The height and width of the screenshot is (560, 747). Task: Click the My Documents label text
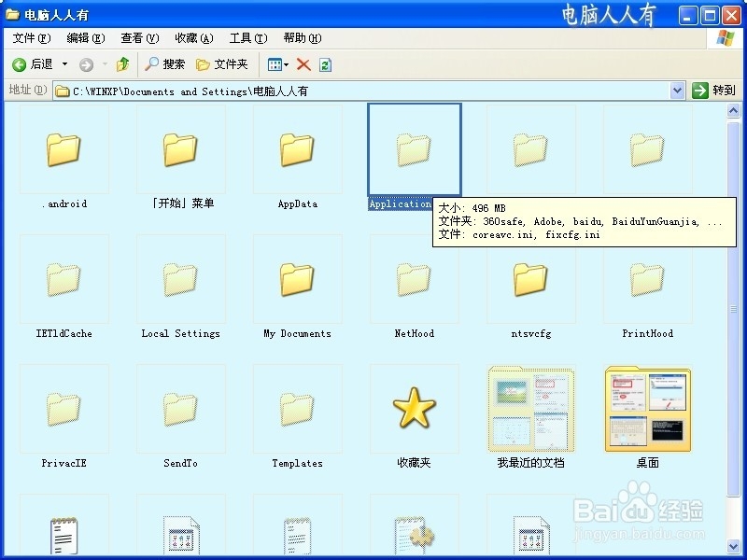coord(297,333)
